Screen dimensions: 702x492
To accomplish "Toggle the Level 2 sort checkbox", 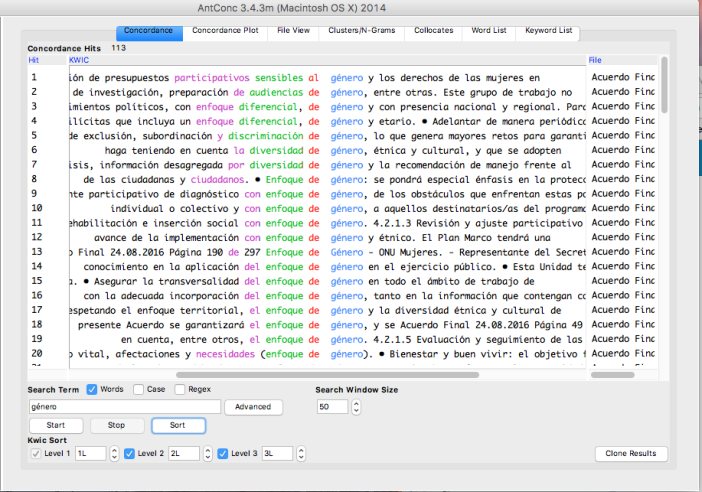I will tap(130, 453).
